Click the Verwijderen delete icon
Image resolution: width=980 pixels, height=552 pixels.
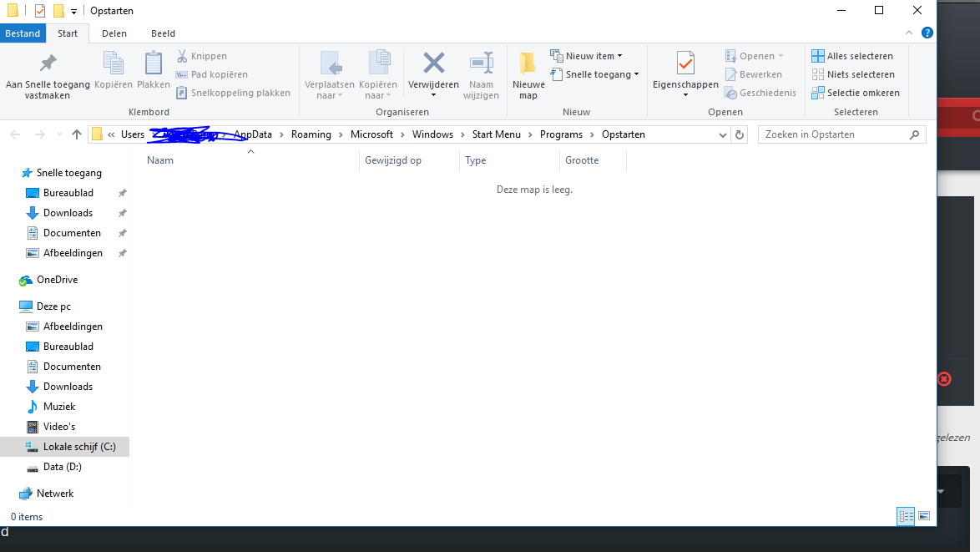point(433,63)
